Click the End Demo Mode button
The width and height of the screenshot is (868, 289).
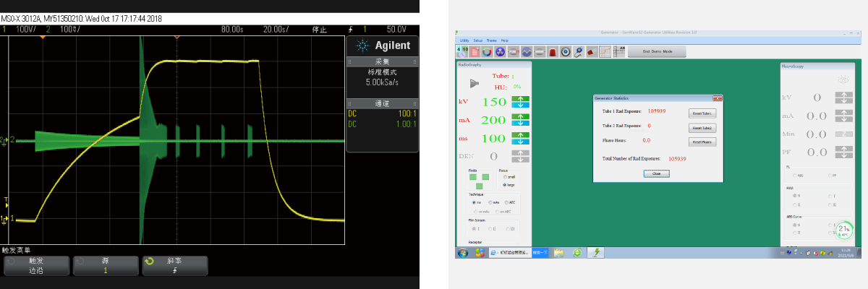[656, 51]
